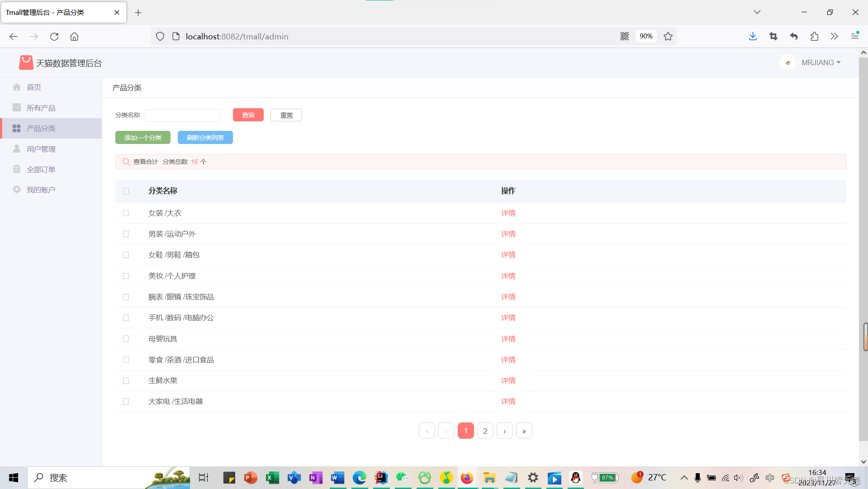
Task: Open the extensions puzzle icon
Action: pos(814,36)
